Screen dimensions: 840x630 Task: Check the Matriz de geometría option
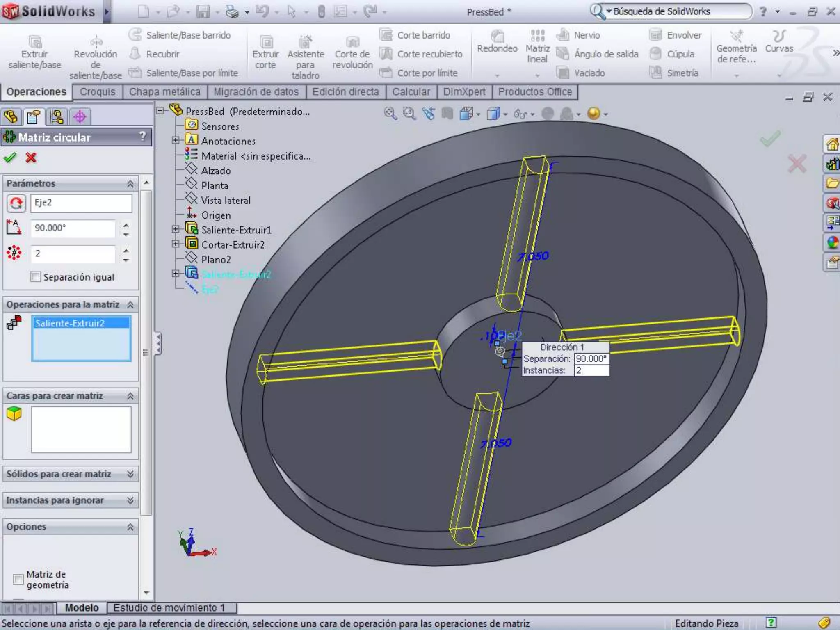[18, 579]
